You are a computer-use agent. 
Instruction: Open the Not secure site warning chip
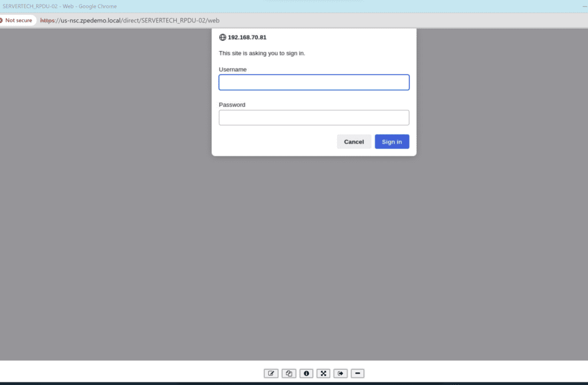click(17, 20)
